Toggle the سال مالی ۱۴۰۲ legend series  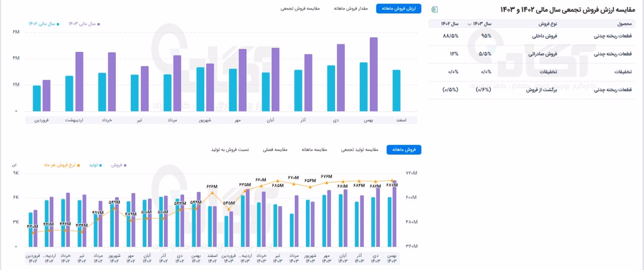pyautogui.click(x=44, y=24)
